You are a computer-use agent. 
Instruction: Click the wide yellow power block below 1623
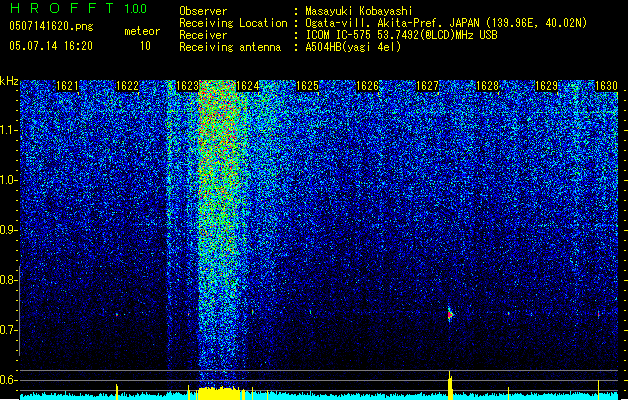(219, 394)
